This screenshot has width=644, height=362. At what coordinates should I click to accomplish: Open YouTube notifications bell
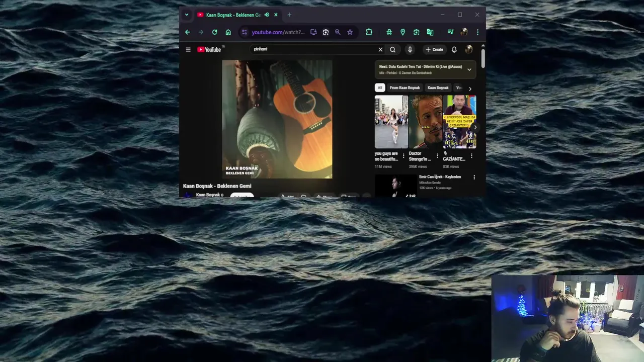[454, 49]
